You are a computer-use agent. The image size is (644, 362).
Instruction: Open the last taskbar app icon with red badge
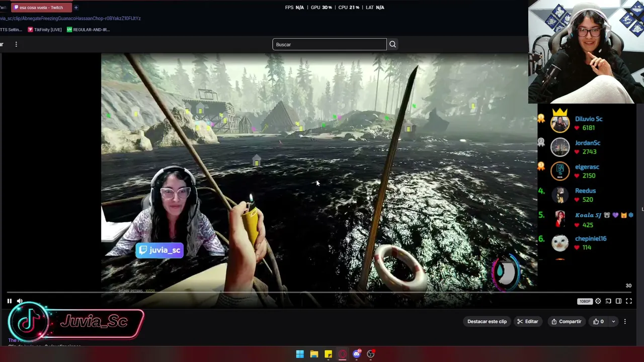(371, 354)
